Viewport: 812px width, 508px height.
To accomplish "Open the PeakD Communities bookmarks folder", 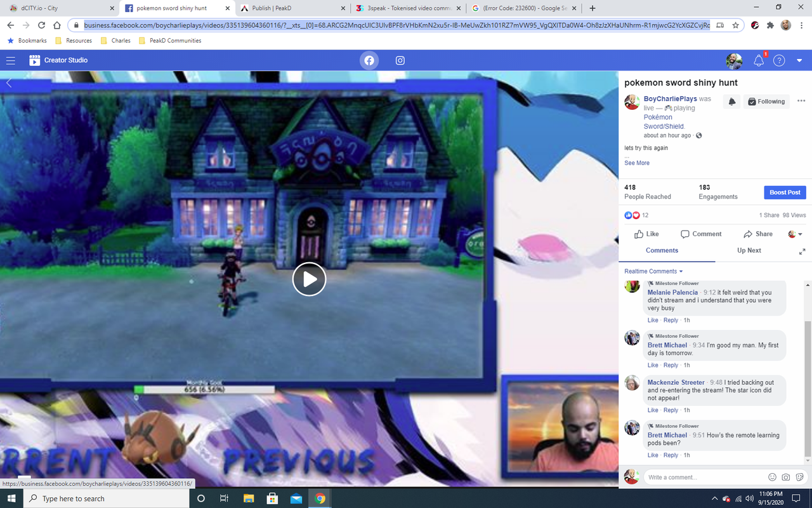I will tap(169, 41).
